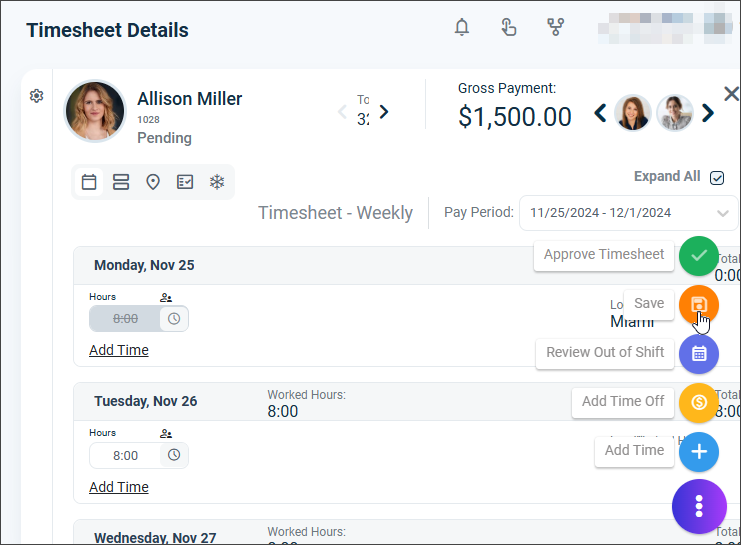Open the notifications bell
The width and height of the screenshot is (741, 545).
click(462, 27)
